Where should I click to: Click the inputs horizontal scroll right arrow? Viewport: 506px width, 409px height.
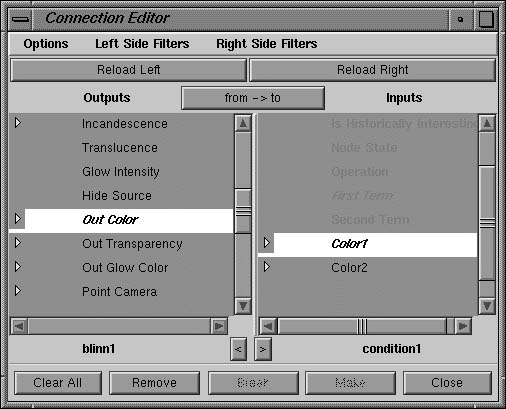[463, 326]
